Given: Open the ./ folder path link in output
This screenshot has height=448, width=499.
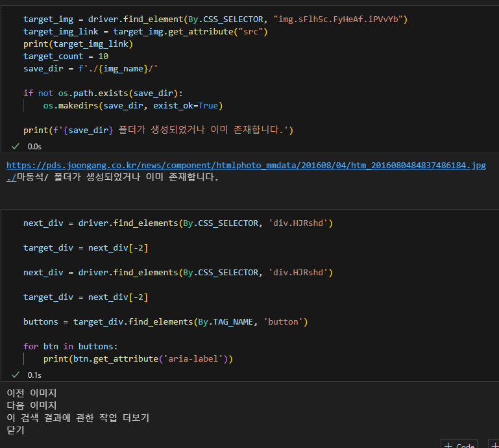Looking at the screenshot, I should [12, 177].
